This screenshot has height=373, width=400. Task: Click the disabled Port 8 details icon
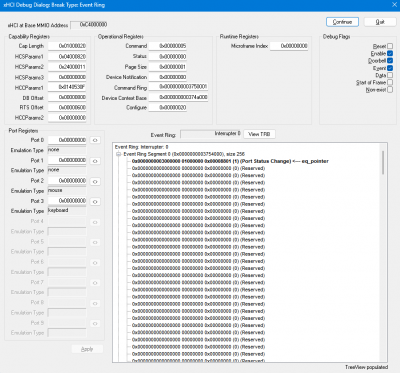[x=95, y=303]
